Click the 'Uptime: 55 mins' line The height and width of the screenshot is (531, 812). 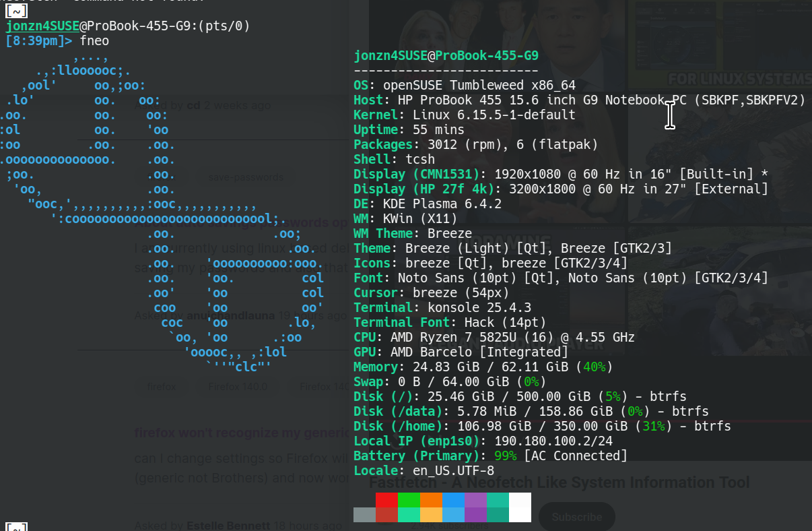click(409, 130)
